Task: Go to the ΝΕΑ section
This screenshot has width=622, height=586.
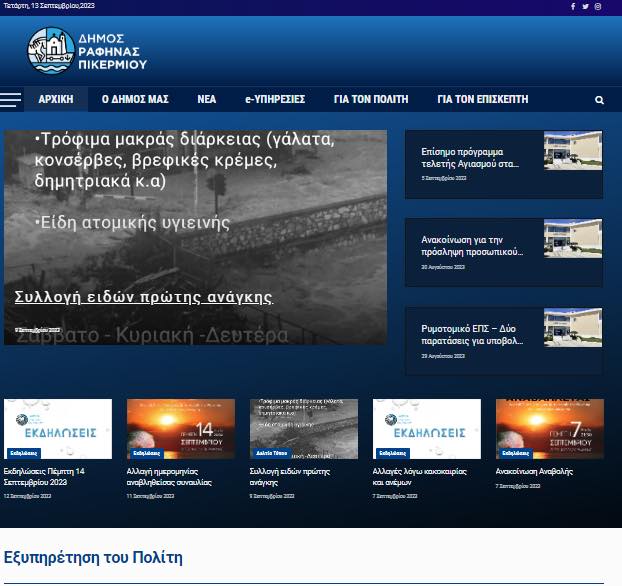Action: click(207, 99)
